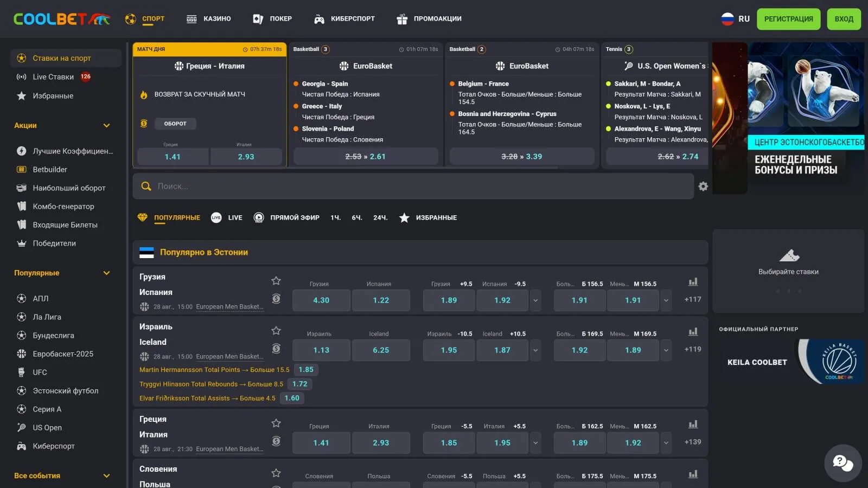868x488 pixels.
Task: Open statistics icon for Греция – Италия
Action: 693,425
